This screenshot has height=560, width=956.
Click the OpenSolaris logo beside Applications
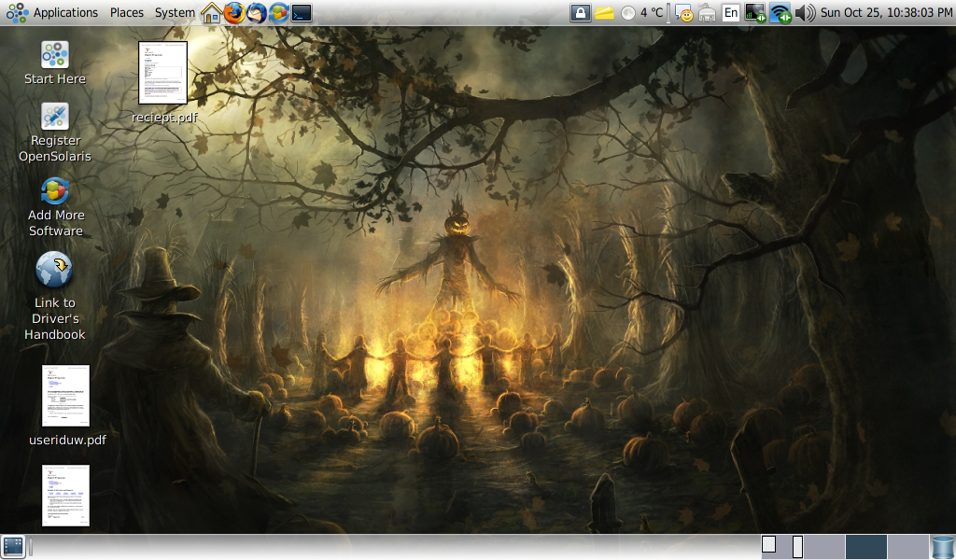pyautogui.click(x=17, y=13)
